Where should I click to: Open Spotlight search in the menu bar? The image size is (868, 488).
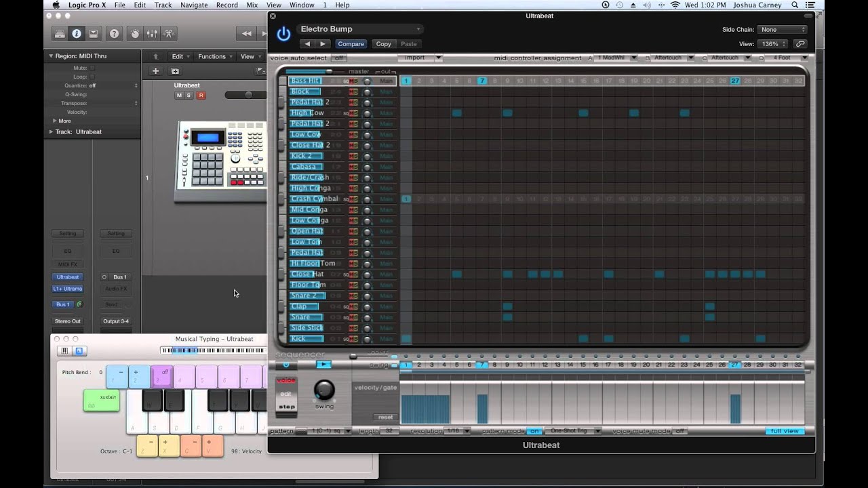tap(795, 5)
